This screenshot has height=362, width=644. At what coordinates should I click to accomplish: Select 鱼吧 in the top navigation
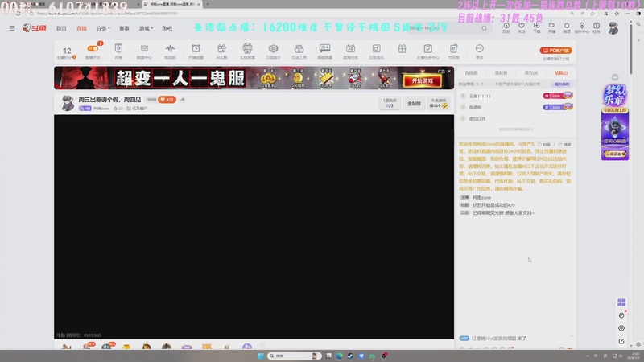(167, 28)
